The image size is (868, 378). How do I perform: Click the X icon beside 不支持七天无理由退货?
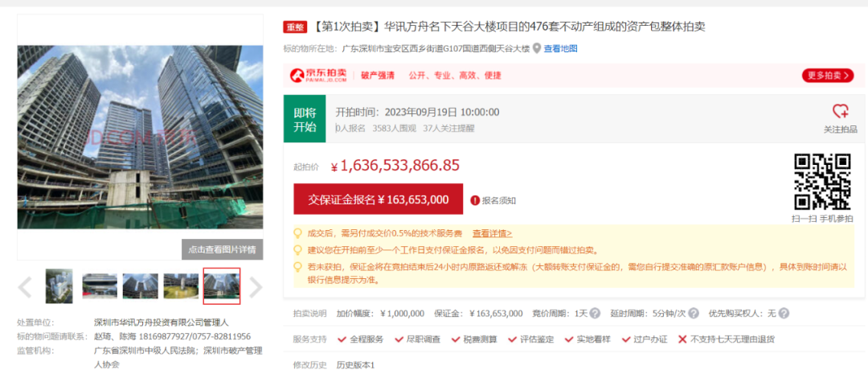click(682, 339)
